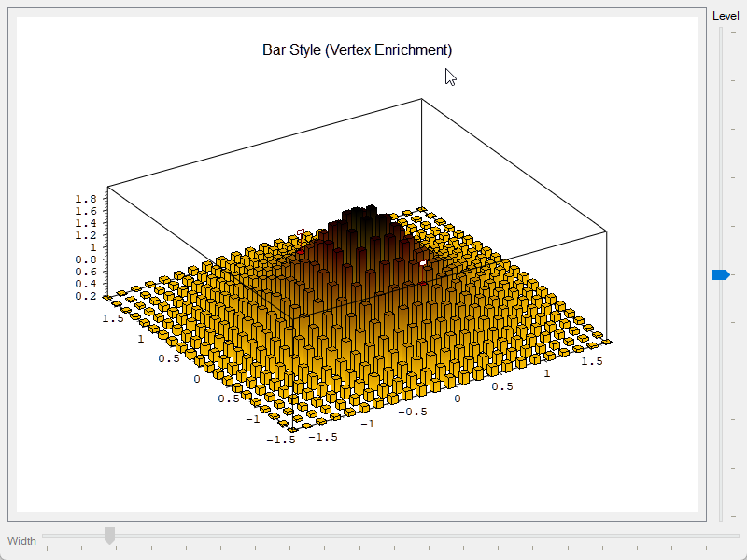Click the far right end of Width slider track
Viewport: 747px width, 560px height.
coord(736,536)
